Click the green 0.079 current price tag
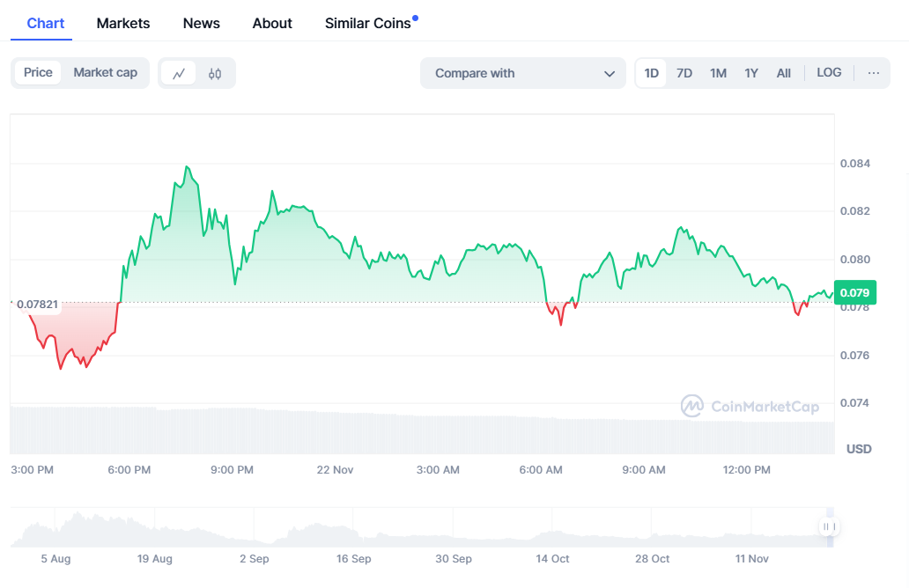This screenshot has width=909, height=588. [x=854, y=293]
